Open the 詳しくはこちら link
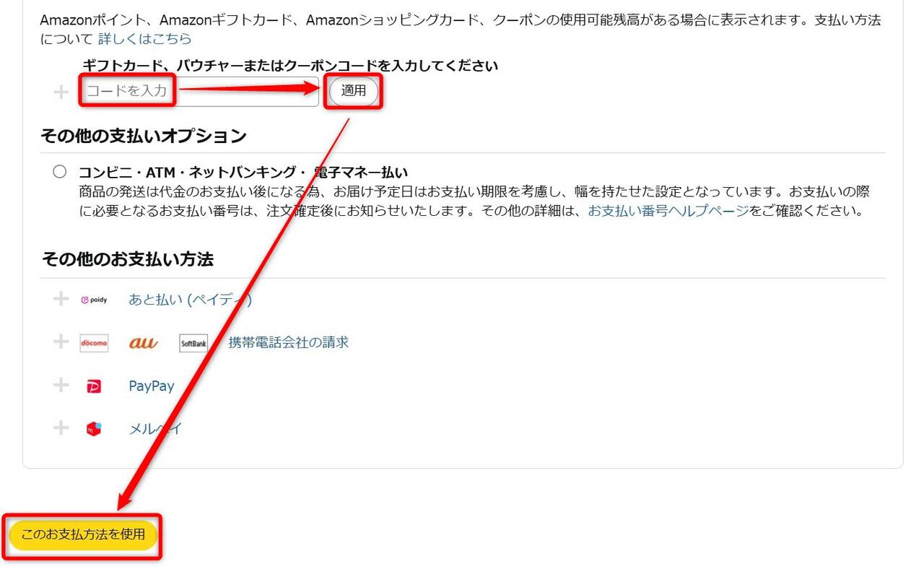 pyautogui.click(x=145, y=38)
